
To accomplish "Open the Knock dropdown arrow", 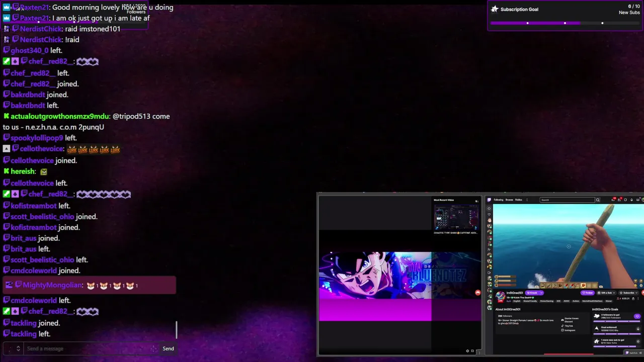I will 541,293.
